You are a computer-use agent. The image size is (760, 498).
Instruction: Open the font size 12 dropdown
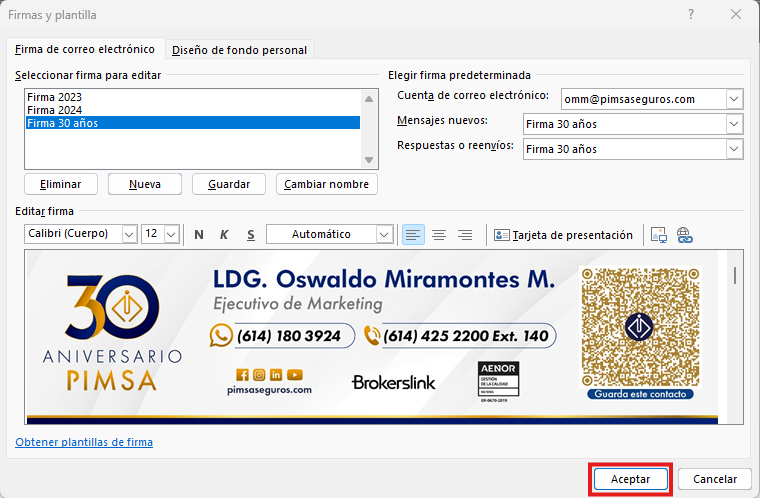coord(172,234)
